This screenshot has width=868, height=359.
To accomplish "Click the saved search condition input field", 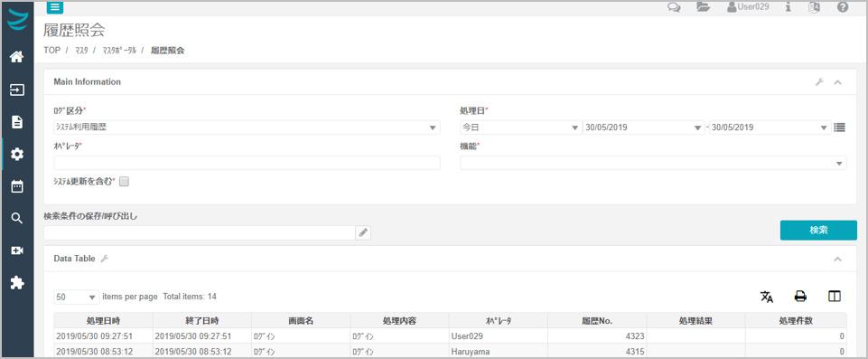I will [x=200, y=232].
